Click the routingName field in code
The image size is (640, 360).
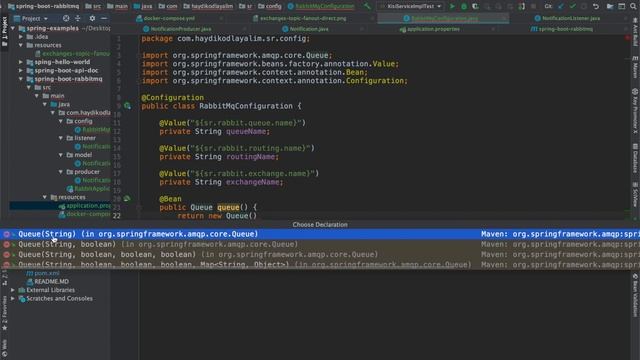[x=252, y=157]
